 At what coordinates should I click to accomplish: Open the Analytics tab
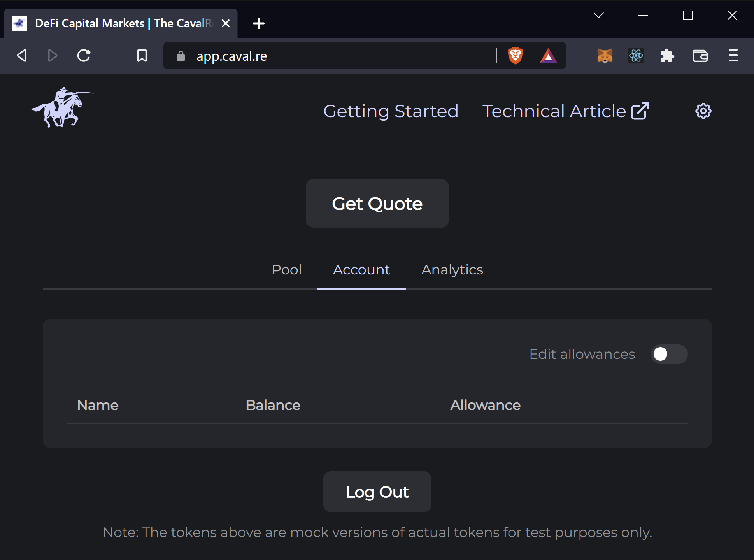pyautogui.click(x=452, y=270)
